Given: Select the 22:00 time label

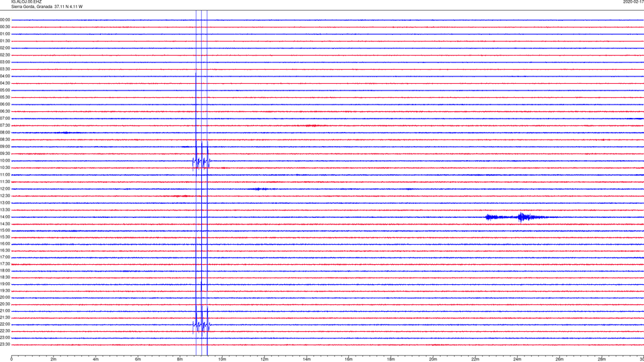Looking at the screenshot, I should (5, 324).
